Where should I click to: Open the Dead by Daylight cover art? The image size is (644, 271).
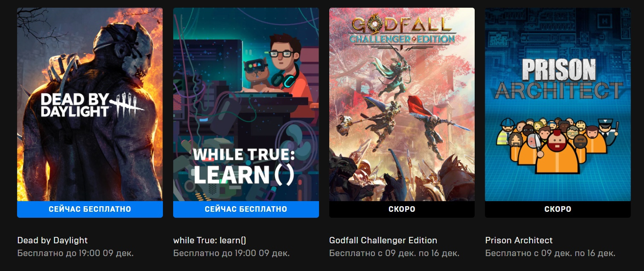[x=90, y=104]
